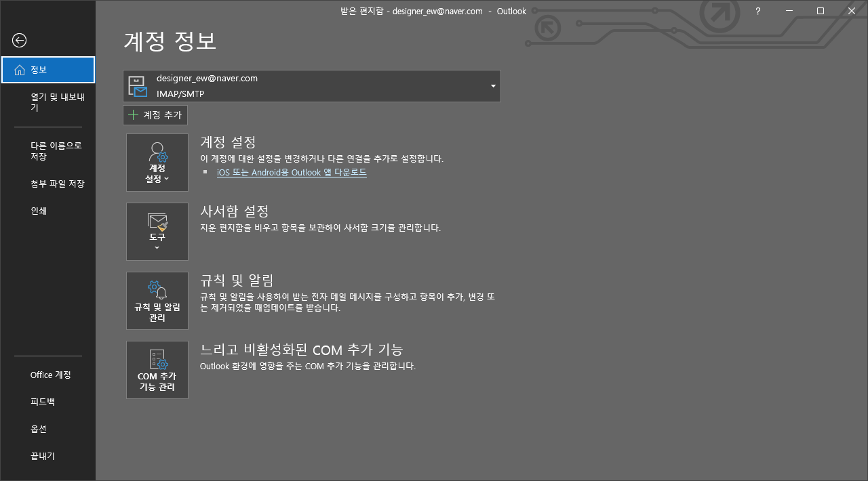Screen dimensions: 868x481
Task: Click the 계정 설정 heading text
Action: click(228, 142)
